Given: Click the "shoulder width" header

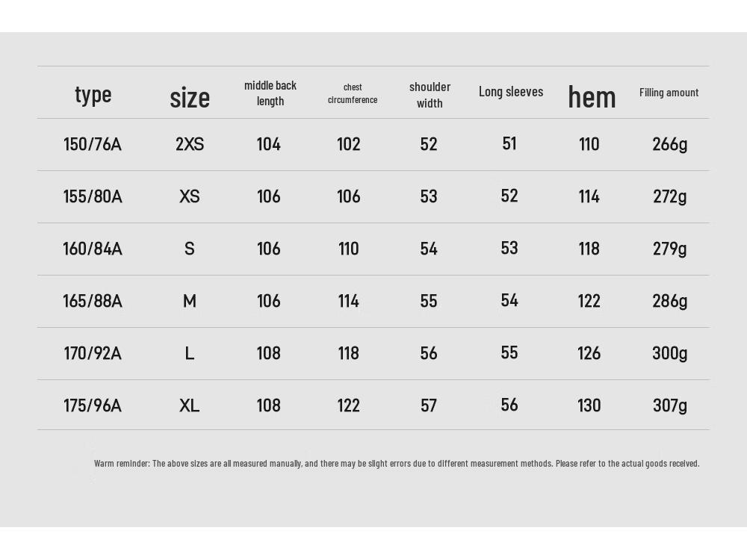Looking at the screenshot, I should [430, 95].
